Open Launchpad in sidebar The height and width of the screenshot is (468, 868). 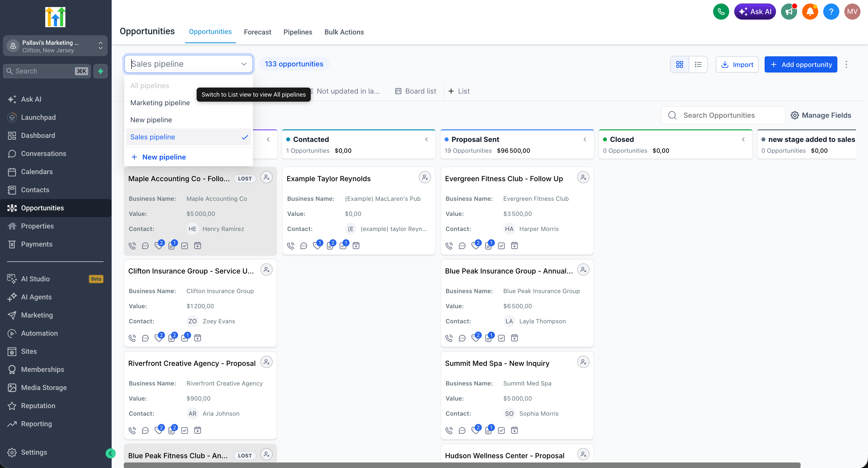tap(38, 117)
